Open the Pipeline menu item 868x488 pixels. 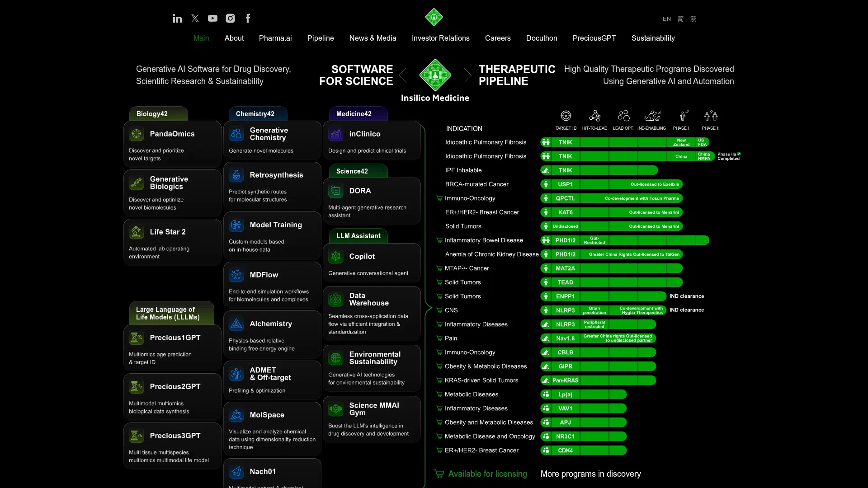pos(320,38)
